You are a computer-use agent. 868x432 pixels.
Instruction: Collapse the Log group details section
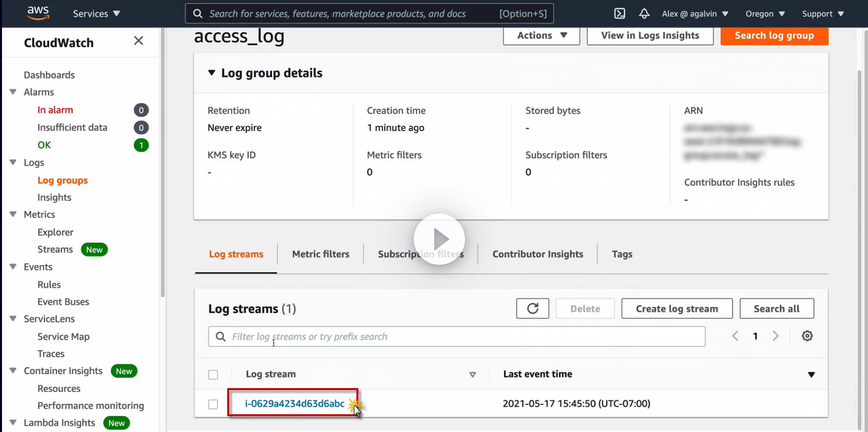[212, 73]
